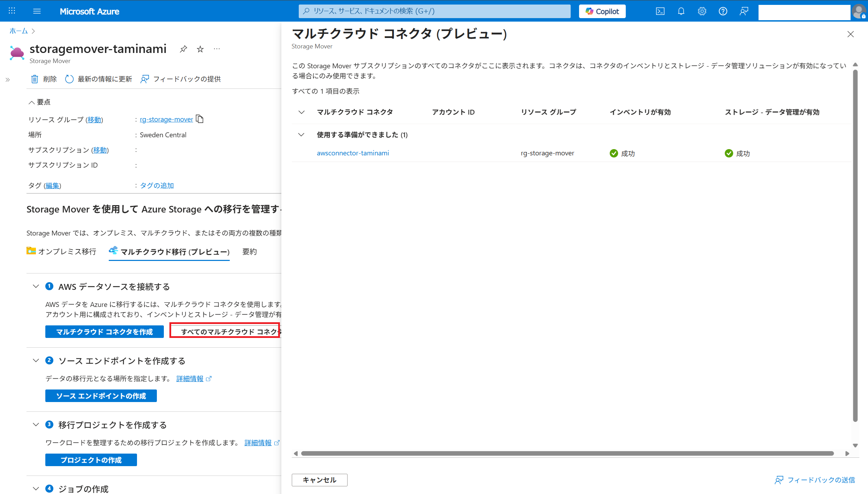Image resolution: width=868 pixels, height=494 pixels.
Task: Click プロジェクトの作成 button
Action: coord(91,460)
